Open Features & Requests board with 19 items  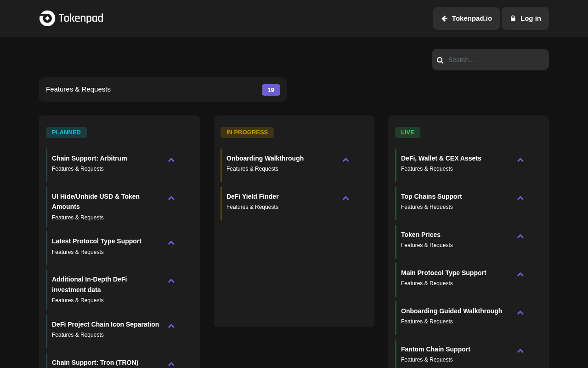tap(163, 89)
